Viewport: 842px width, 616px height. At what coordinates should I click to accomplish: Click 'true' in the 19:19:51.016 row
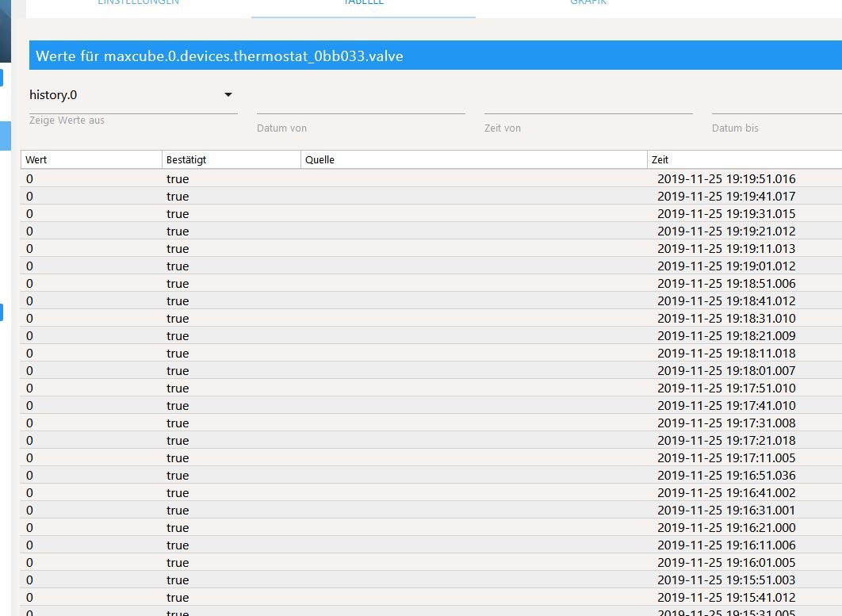[x=178, y=179]
